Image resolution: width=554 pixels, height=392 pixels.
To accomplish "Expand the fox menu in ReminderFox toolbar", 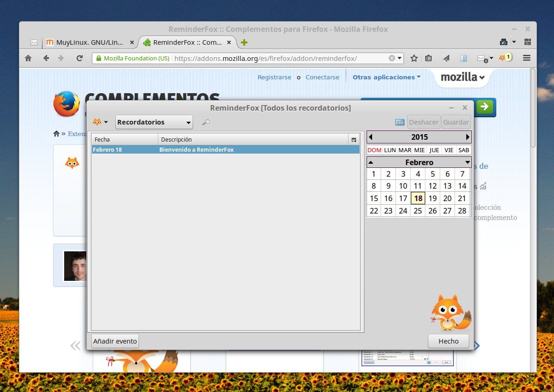I will click(x=100, y=122).
